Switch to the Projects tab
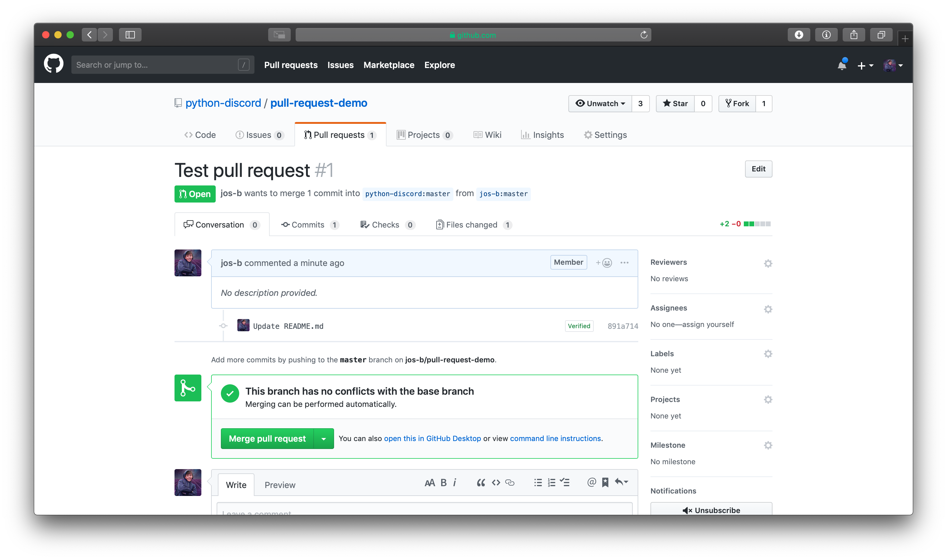 pos(424,135)
